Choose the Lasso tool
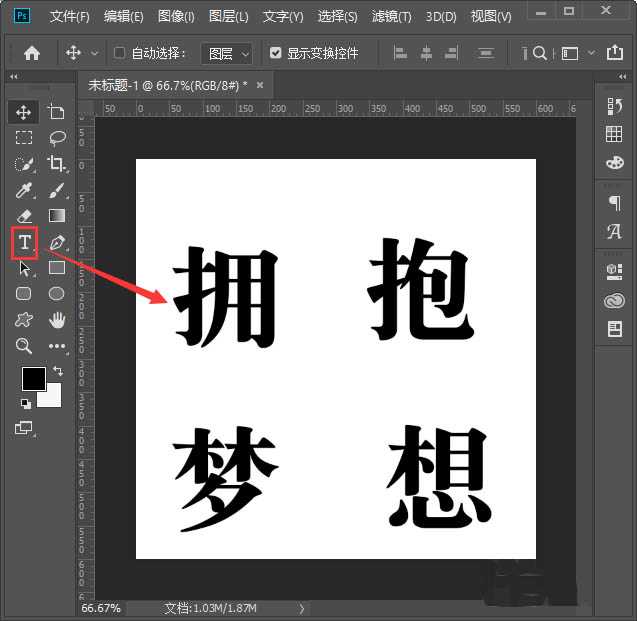Screen dimensions: 637x621 click(x=57, y=138)
